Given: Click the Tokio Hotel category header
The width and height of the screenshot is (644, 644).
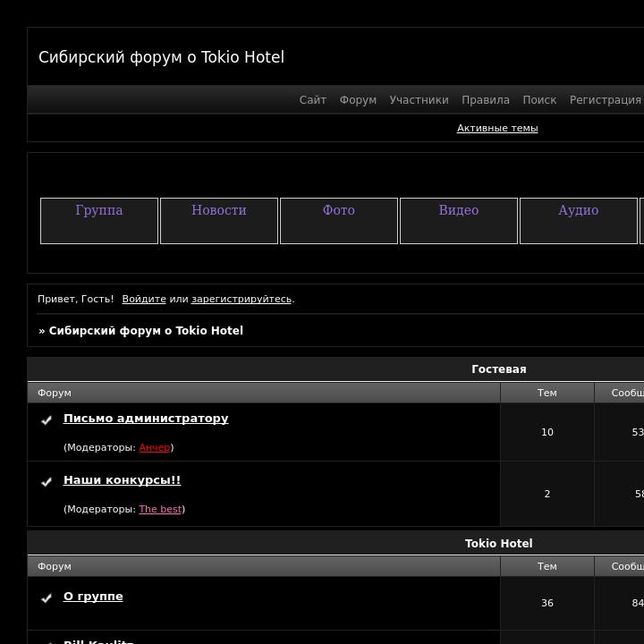Looking at the screenshot, I should pyautogui.click(x=498, y=544).
